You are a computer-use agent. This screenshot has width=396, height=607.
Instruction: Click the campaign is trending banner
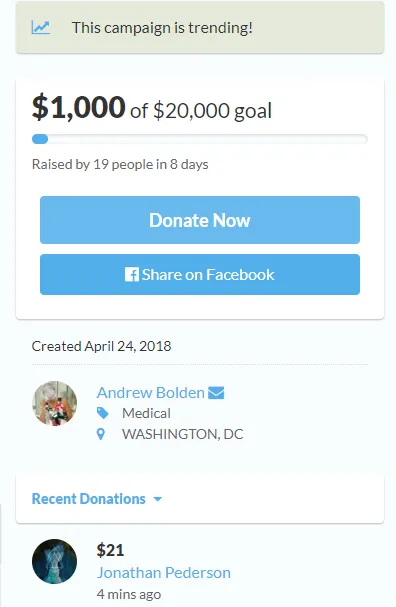click(x=200, y=27)
